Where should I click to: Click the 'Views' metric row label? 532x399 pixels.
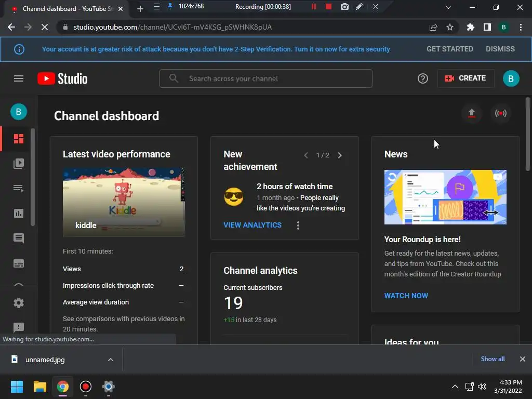point(72,269)
